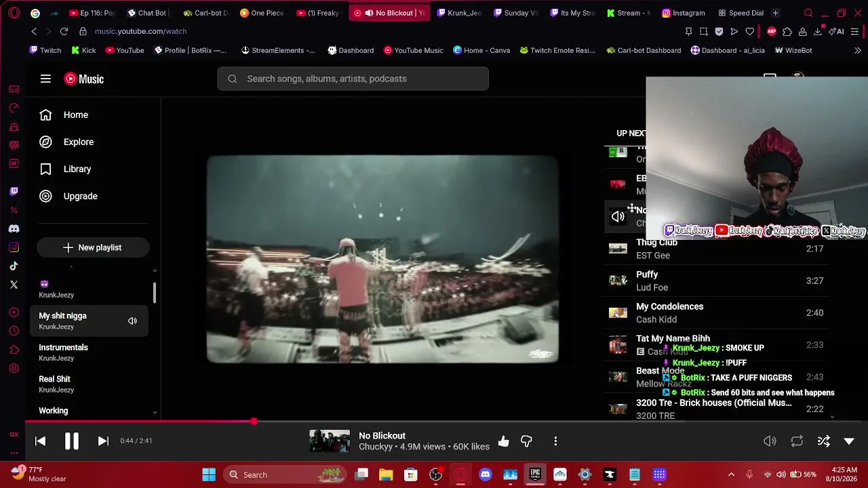Screen dimensions: 868x488
Task: Open the Opera GX menu logo
Action: [x=14, y=13]
